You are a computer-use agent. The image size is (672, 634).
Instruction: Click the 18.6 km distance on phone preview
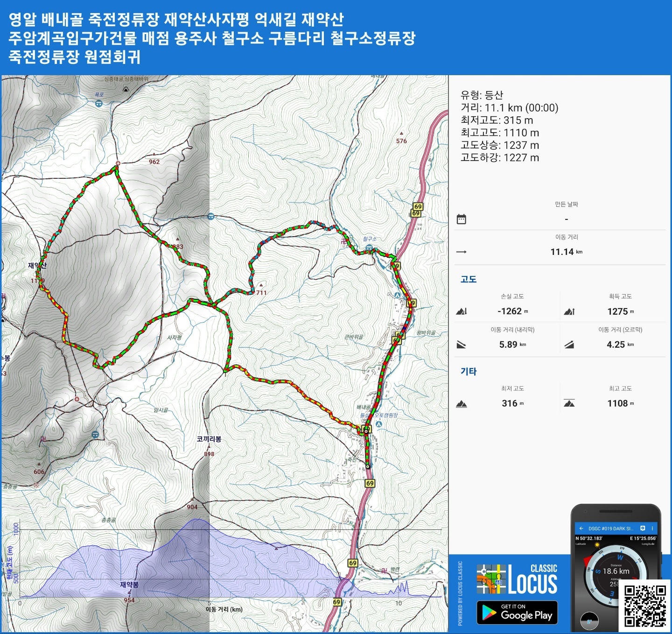click(x=616, y=571)
